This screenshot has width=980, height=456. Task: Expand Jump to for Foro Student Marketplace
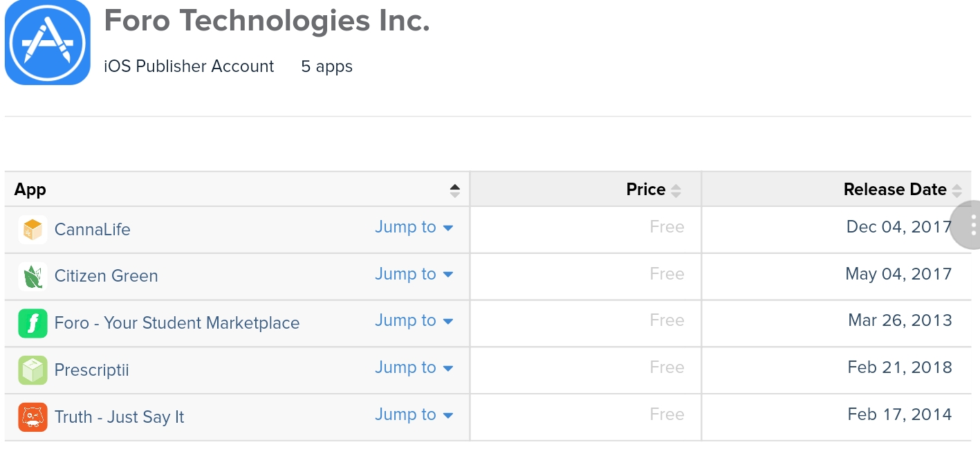(x=414, y=321)
